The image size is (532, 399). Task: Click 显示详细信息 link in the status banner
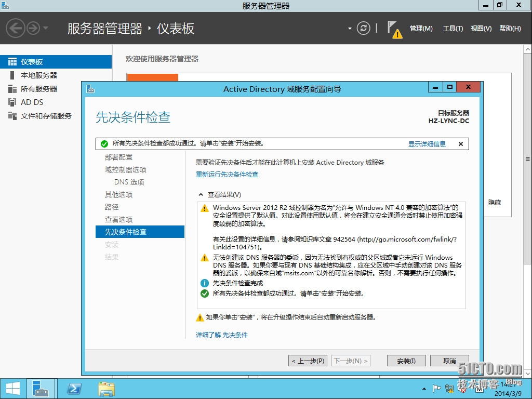pos(427,144)
